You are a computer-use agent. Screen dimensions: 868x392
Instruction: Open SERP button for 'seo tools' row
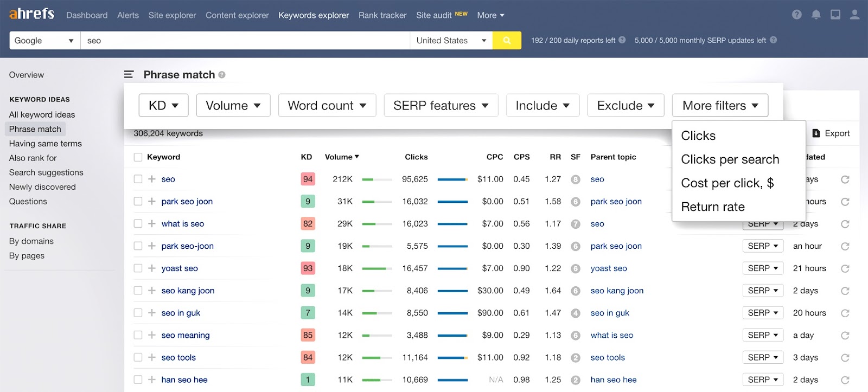tap(763, 357)
